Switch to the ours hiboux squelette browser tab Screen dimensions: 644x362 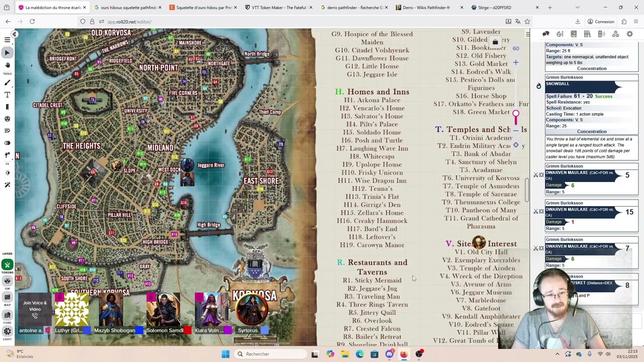pyautogui.click(x=128, y=8)
